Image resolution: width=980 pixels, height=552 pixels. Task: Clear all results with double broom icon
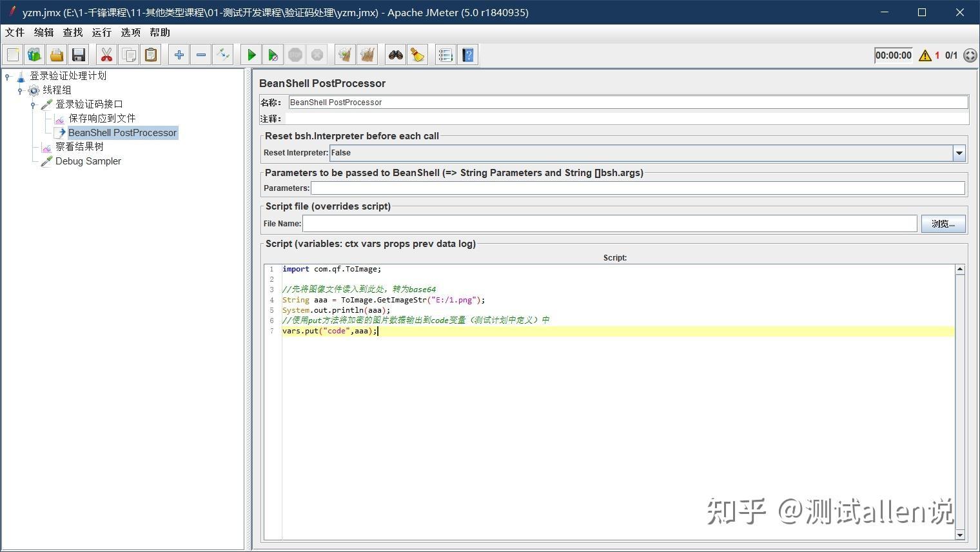[x=367, y=55]
